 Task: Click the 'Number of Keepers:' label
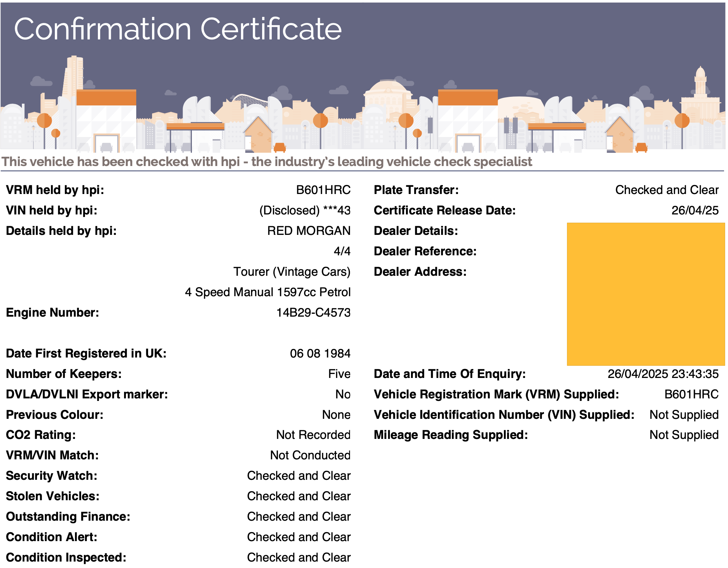[64, 374]
